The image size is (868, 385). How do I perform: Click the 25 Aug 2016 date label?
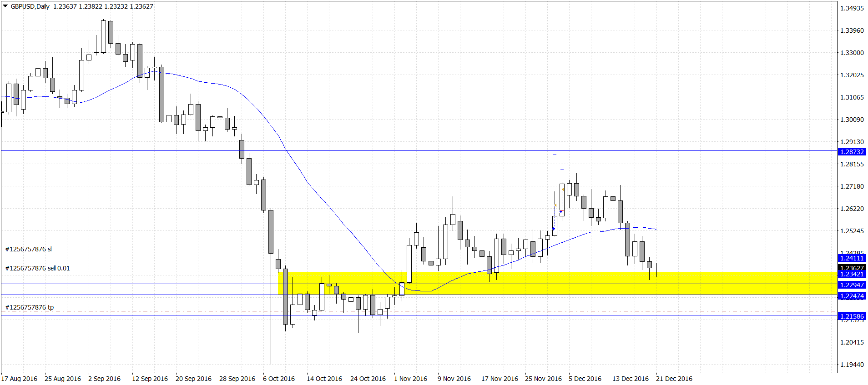click(63, 379)
